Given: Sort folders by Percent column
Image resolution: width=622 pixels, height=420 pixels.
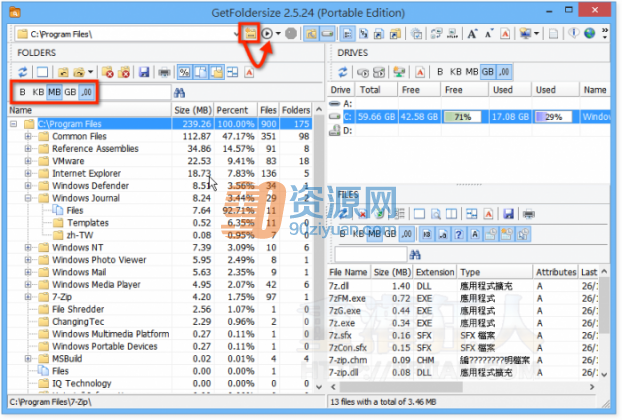Looking at the screenshot, I should click(x=235, y=110).
